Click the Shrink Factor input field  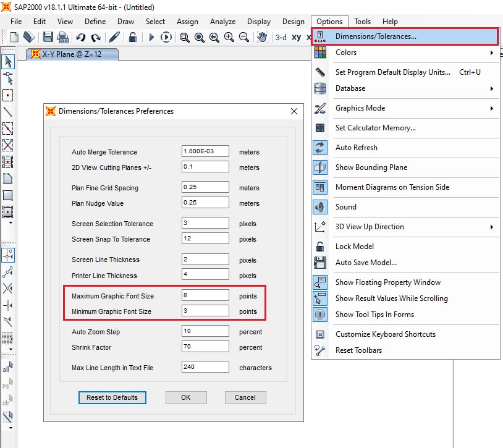[205, 346]
